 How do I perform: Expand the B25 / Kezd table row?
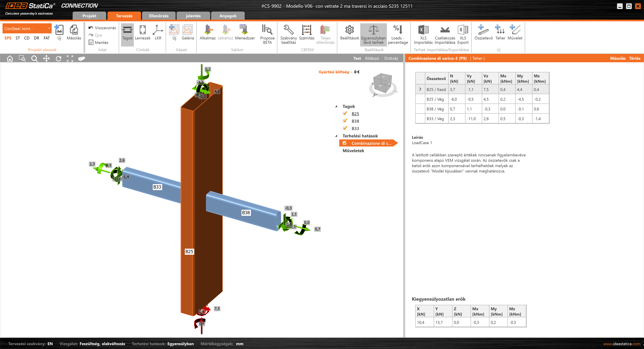(420, 89)
